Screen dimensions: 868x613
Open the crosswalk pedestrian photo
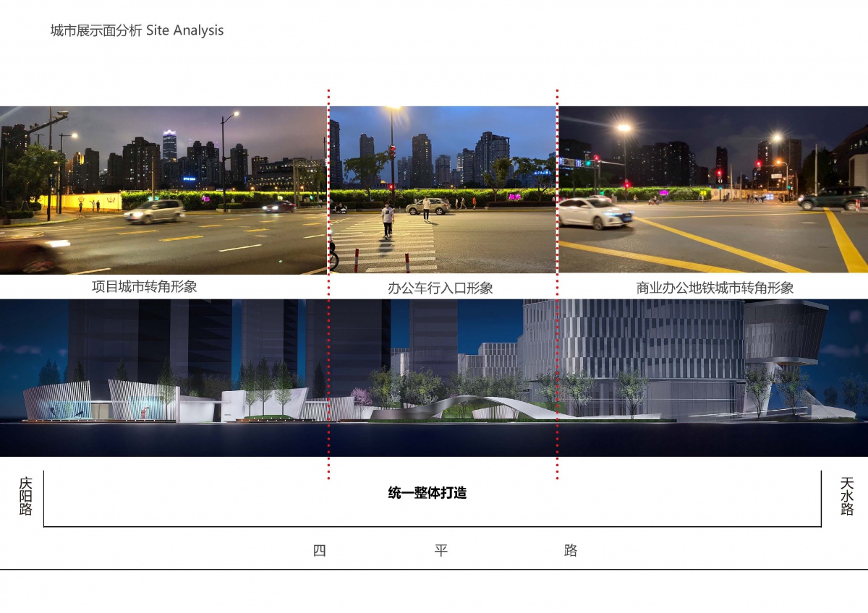point(443,189)
